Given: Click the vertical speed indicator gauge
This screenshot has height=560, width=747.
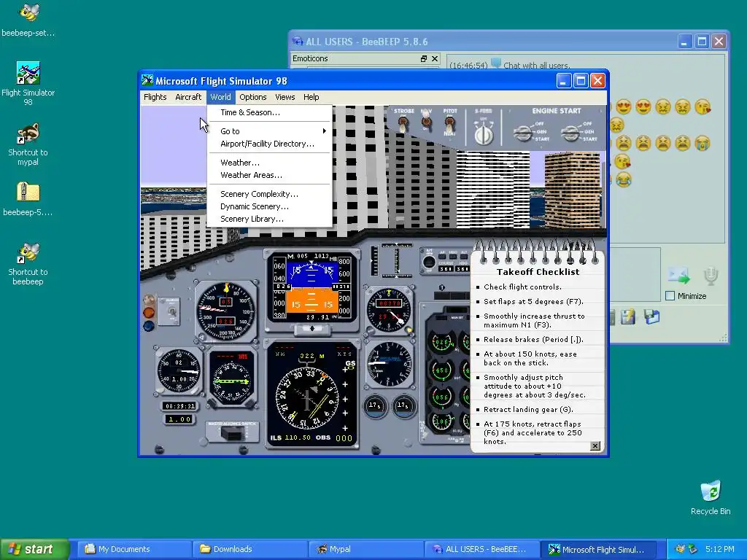Looking at the screenshot, I should click(x=390, y=363).
